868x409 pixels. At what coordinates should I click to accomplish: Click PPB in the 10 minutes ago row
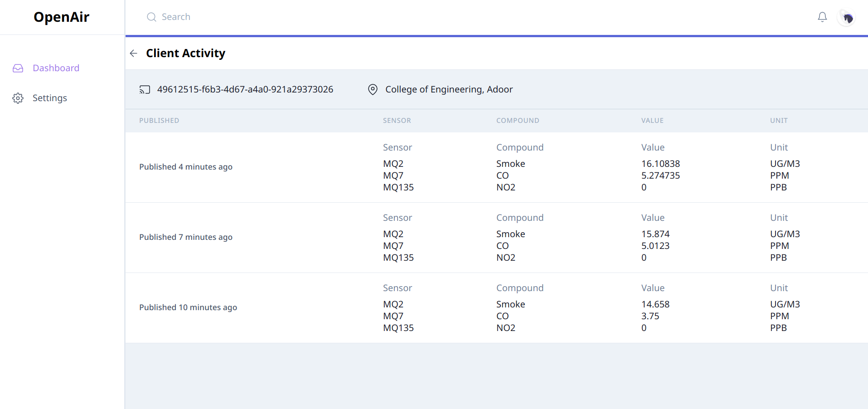coord(778,328)
